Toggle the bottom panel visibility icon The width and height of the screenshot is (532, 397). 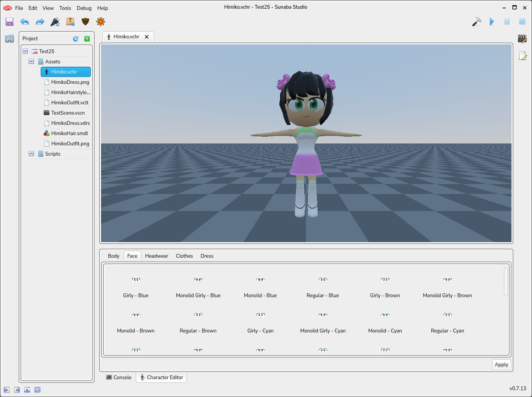27,390
